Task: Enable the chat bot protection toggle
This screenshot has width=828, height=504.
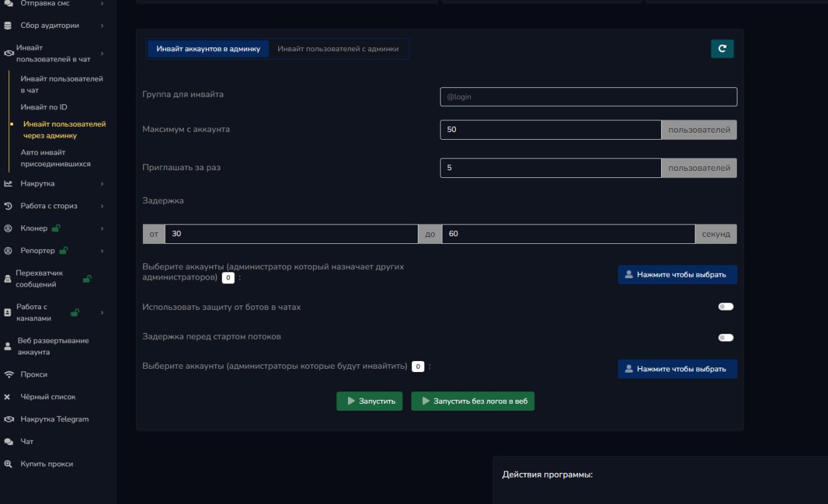Action: 726,307
